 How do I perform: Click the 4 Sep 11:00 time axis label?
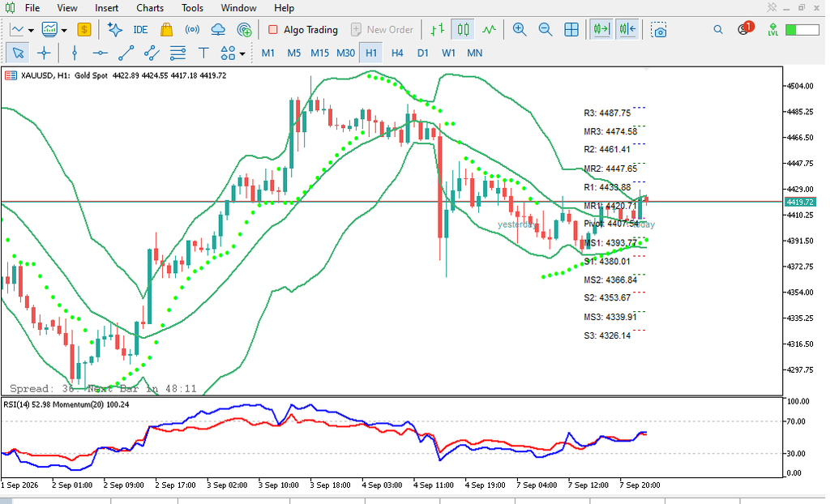coord(434,485)
